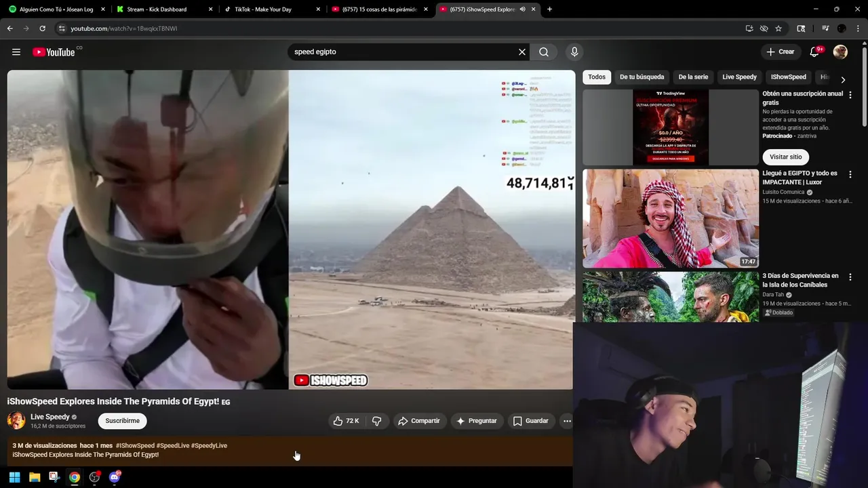This screenshot has width=868, height=488.
Task: Click the #SpeedLive hashtag
Action: point(173,445)
